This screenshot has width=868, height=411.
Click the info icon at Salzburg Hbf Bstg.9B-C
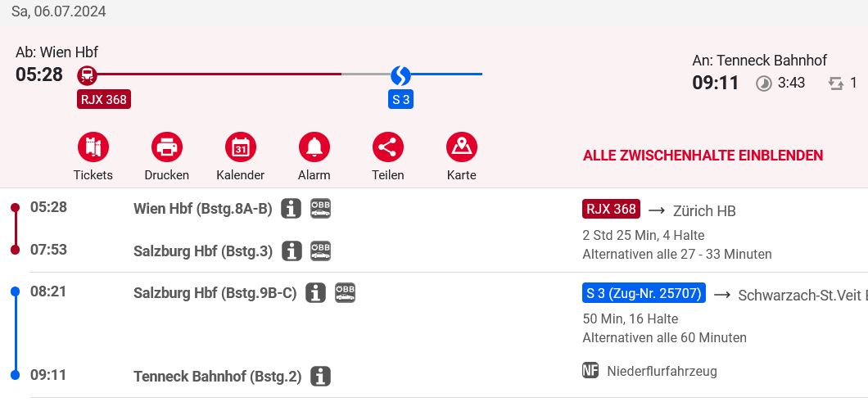click(315, 292)
